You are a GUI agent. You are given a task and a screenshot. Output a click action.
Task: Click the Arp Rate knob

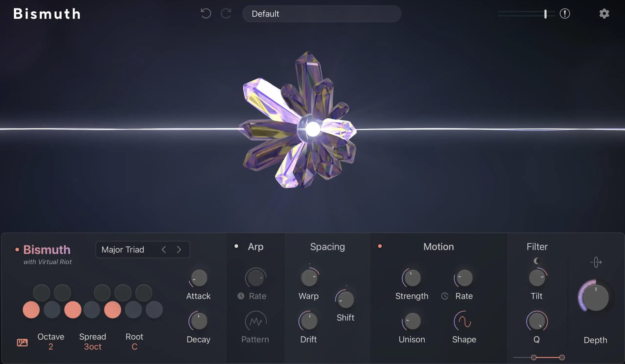click(256, 278)
